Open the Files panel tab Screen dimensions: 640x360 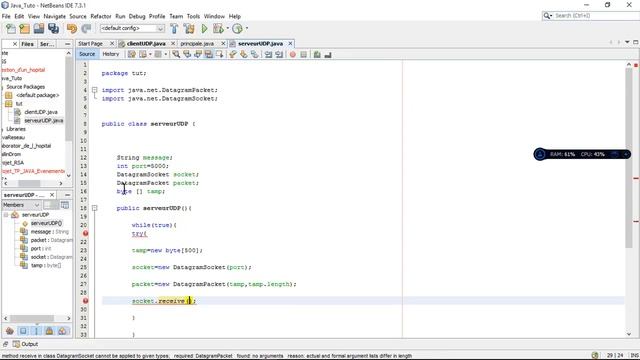27,44
